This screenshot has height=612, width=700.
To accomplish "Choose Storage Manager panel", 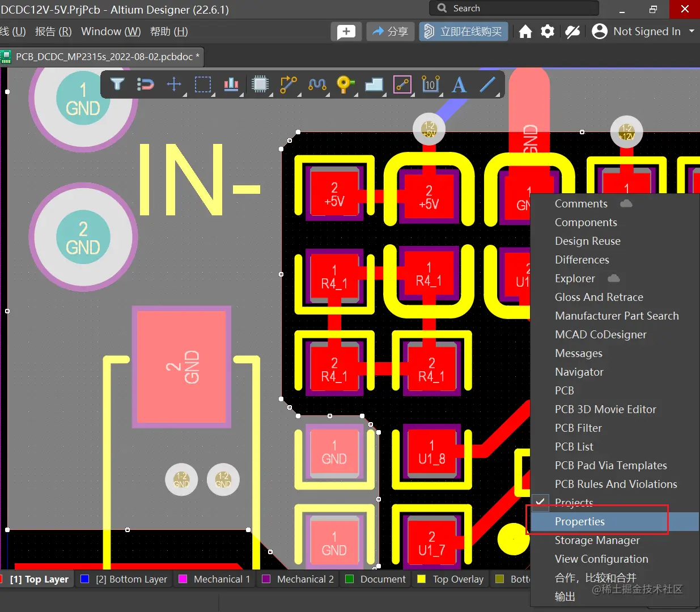I will pyautogui.click(x=615, y=540).
